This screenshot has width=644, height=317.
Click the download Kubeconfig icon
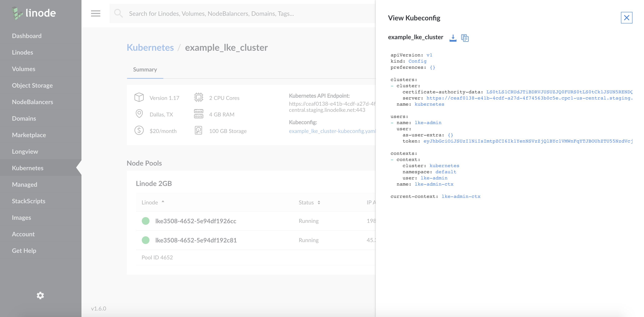[x=452, y=37]
